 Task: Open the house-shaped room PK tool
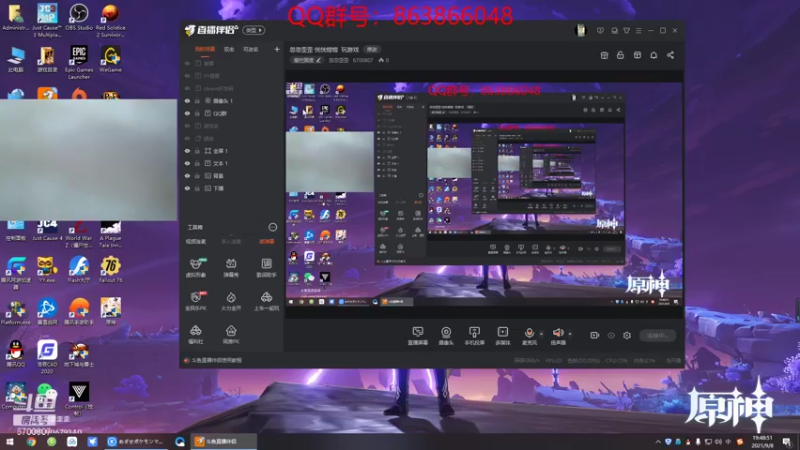point(231,335)
